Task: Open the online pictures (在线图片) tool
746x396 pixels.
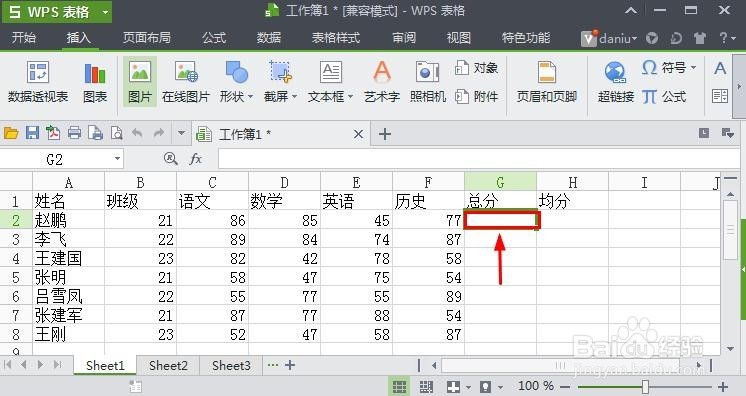Action: 186,82
